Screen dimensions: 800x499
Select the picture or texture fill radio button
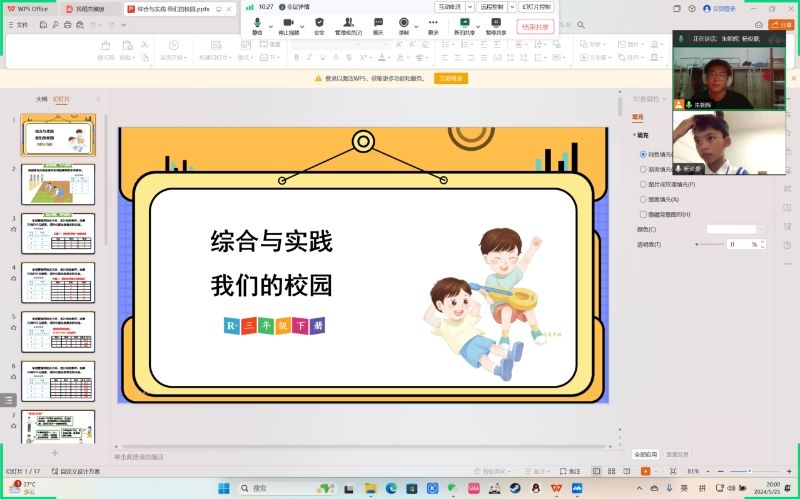click(643, 184)
